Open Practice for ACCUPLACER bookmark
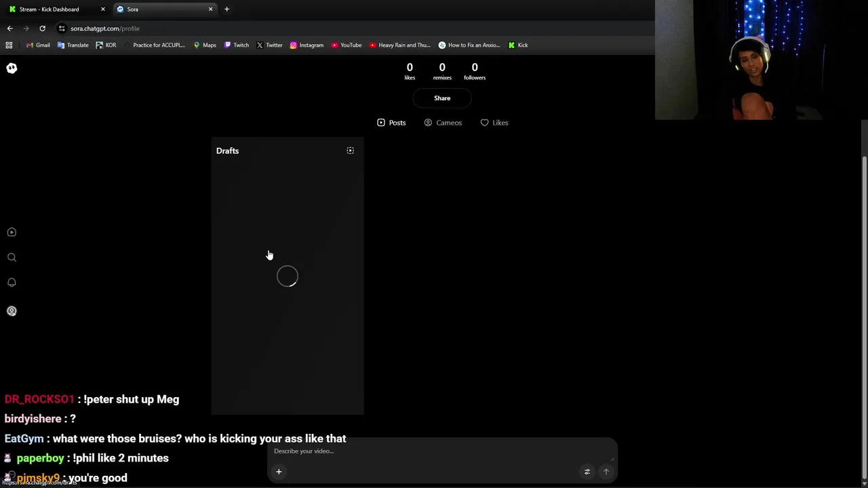 click(x=155, y=45)
